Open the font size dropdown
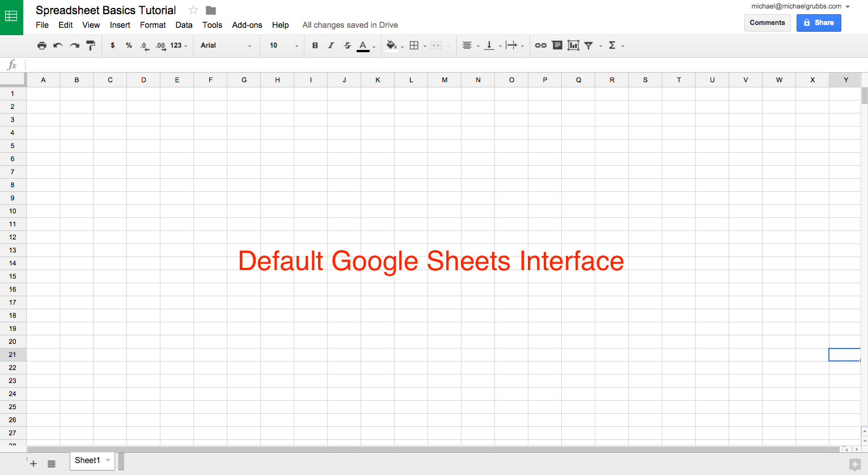The image size is (868, 475). [282, 45]
